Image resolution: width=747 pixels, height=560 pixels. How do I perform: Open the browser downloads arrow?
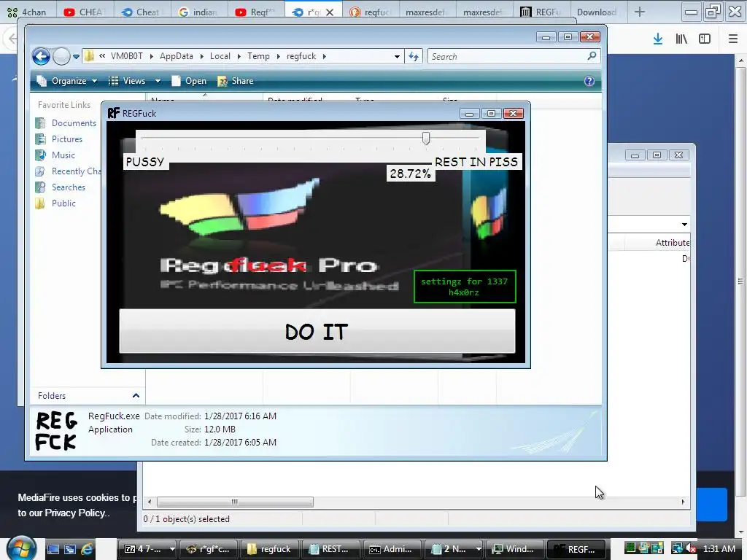658,39
